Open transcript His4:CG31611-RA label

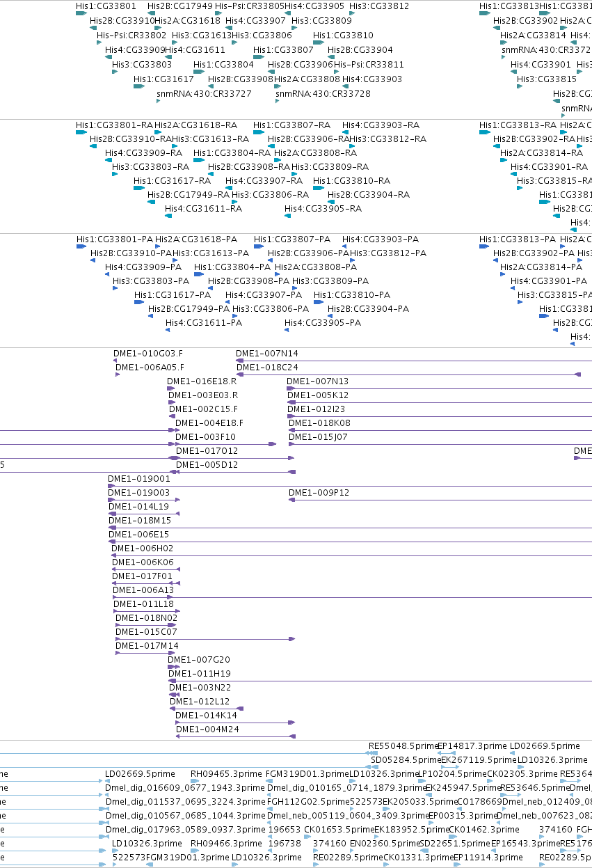coord(203,209)
